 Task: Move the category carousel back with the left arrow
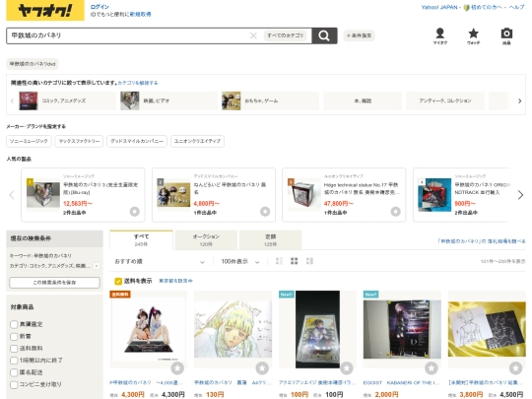[12, 100]
